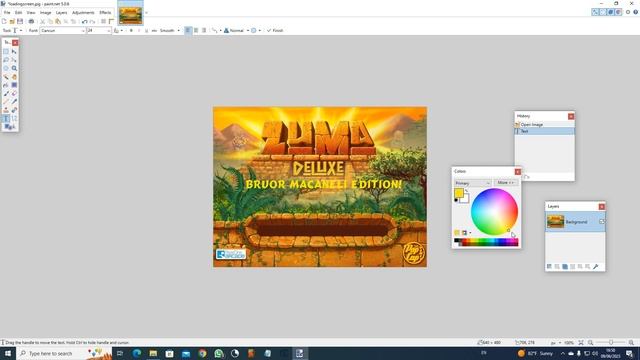Select the Paintbrush tool
The height and width of the screenshot is (360, 640).
click(x=6, y=93)
